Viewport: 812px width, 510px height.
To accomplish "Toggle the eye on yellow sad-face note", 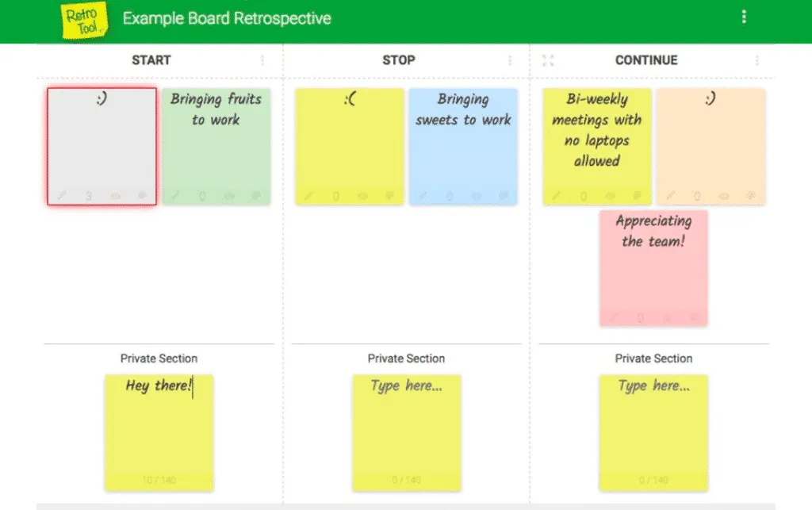I will pyautogui.click(x=363, y=196).
